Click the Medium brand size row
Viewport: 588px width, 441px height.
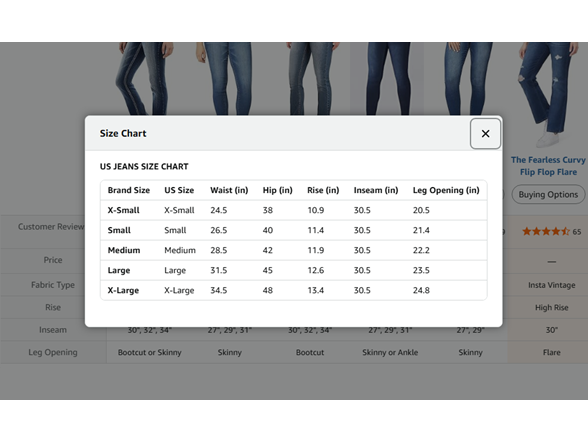294,250
